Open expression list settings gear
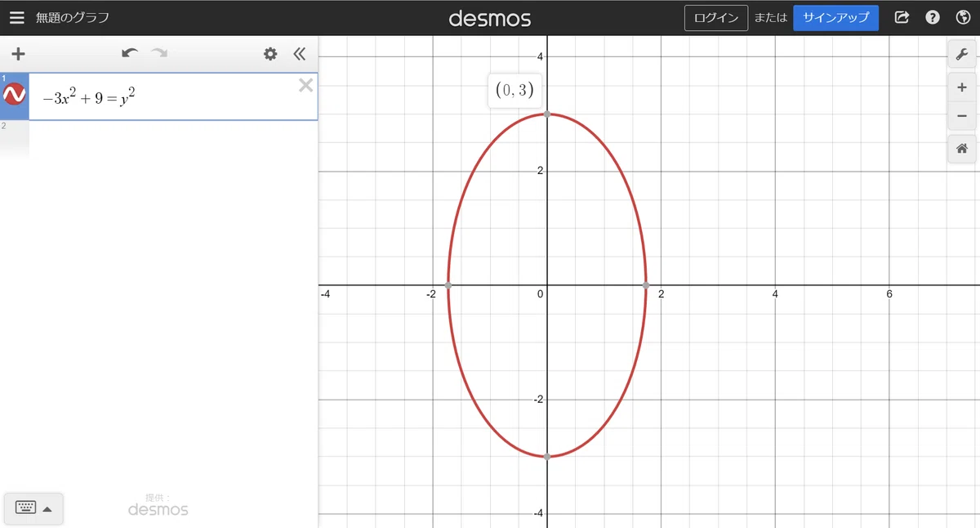The height and width of the screenshot is (528, 980). pos(270,54)
